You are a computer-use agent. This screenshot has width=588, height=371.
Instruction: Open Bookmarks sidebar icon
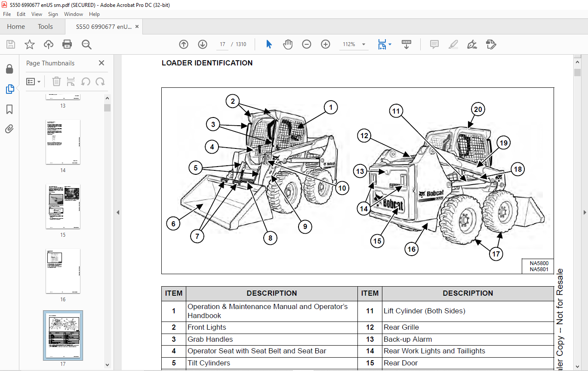9,109
